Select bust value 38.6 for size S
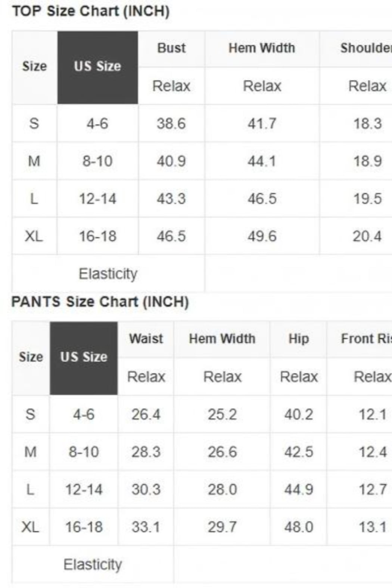Image resolution: width=392 pixels, height=588 pixels. click(171, 124)
